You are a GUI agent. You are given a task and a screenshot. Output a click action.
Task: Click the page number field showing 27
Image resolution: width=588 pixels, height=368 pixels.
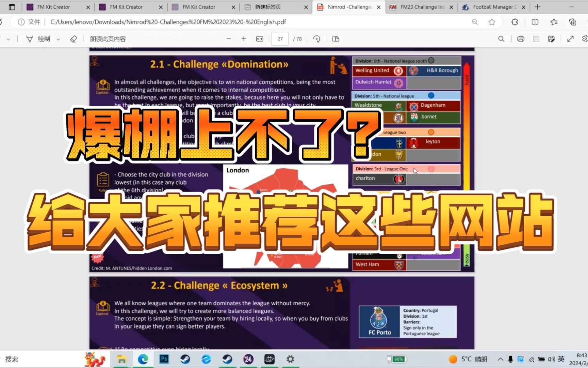(x=280, y=39)
